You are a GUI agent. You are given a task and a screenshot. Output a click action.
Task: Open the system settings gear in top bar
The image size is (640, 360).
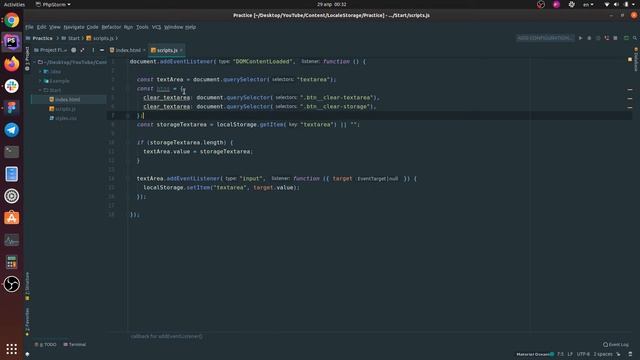tap(571, 4)
